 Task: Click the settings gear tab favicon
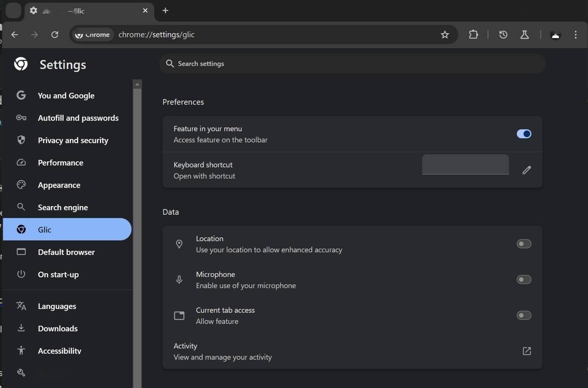pyautogui.click(x=33, y=11)
